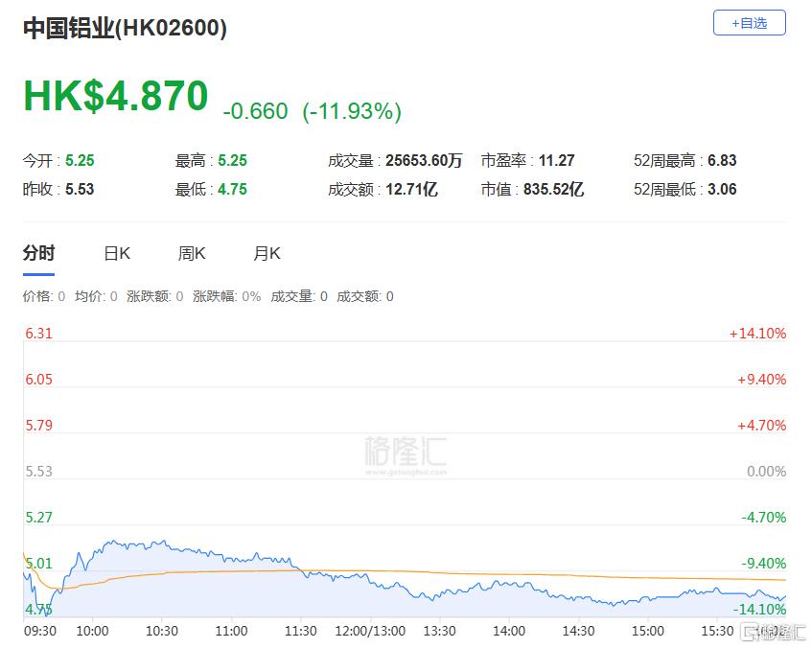Click the 昨收 value 5.53

(80, 189)
